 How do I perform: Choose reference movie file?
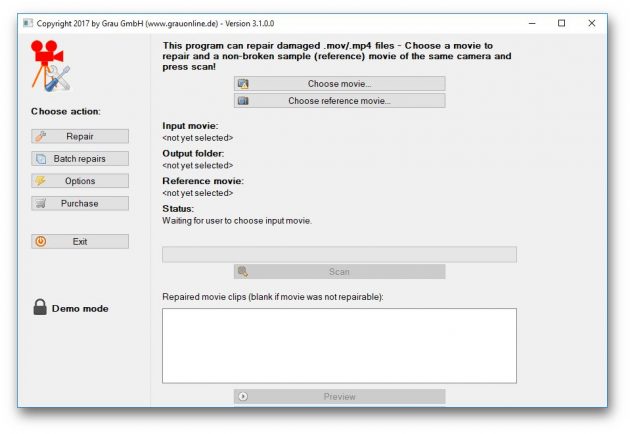[340, 101]
